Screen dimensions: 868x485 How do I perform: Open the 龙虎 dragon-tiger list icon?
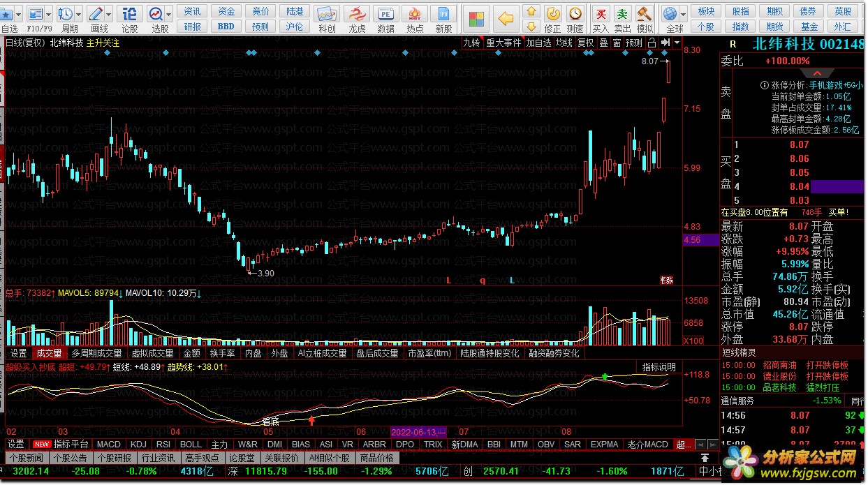point(356,14)
